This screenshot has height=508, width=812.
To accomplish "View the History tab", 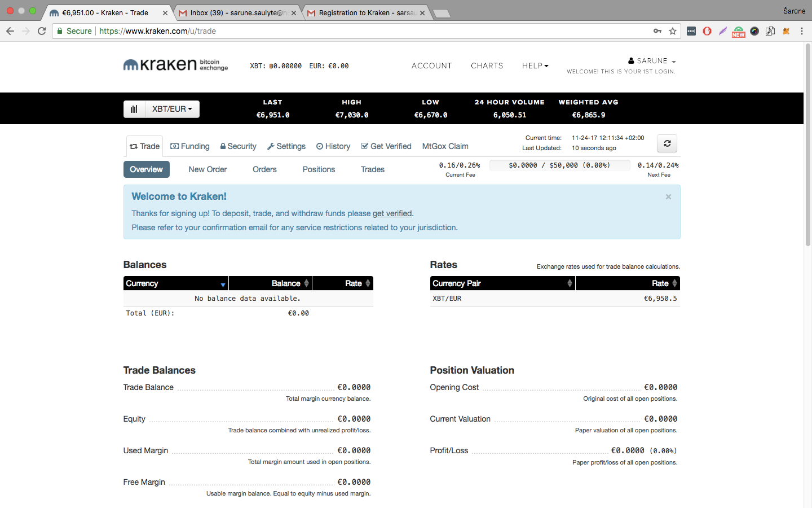I will tap(333, 146).
